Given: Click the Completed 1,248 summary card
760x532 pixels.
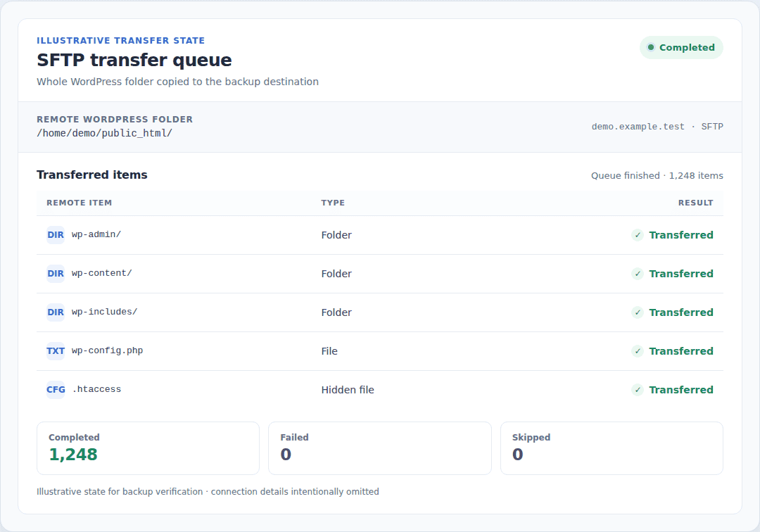Looking at the screenshot, I should coord(148,448).
